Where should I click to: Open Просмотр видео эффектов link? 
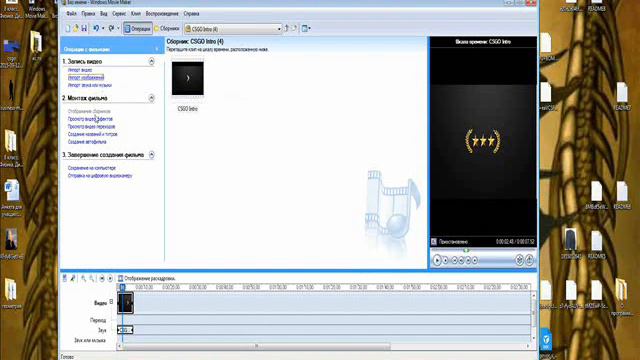pos(90,119)
